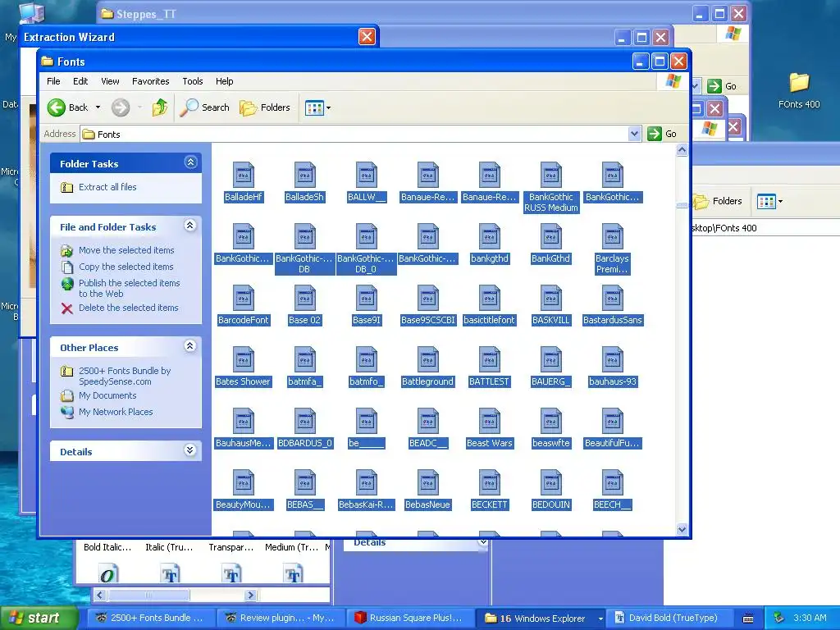The width and height of the screenshot is (840, 630).
Task: Select the Base9SCSCBI font icon
Action: pos(427,298)
